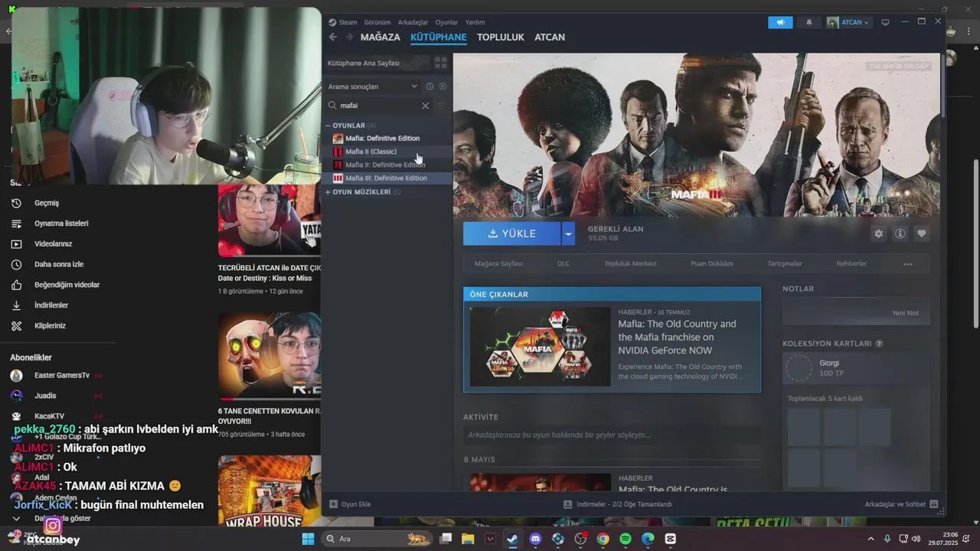The width and height of the screenshot is (980, 551).
Task: Open the Steam notifications bell
Action: pyautogui.click(x=808, y=22)
